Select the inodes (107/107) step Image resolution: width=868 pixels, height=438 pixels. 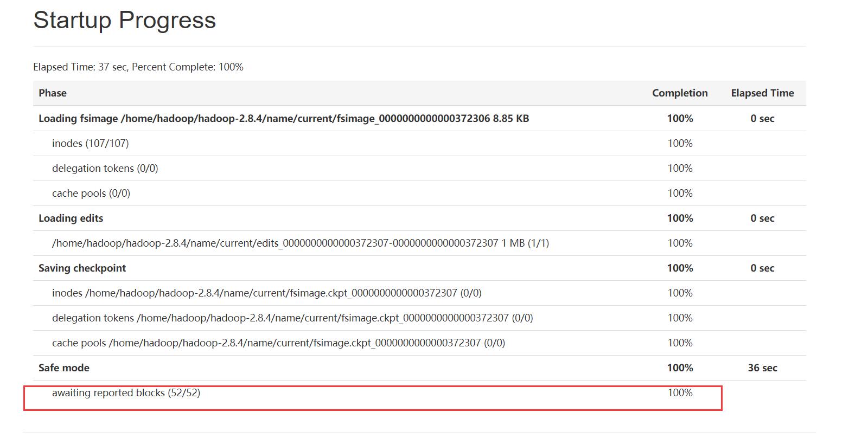coord(90,144)
